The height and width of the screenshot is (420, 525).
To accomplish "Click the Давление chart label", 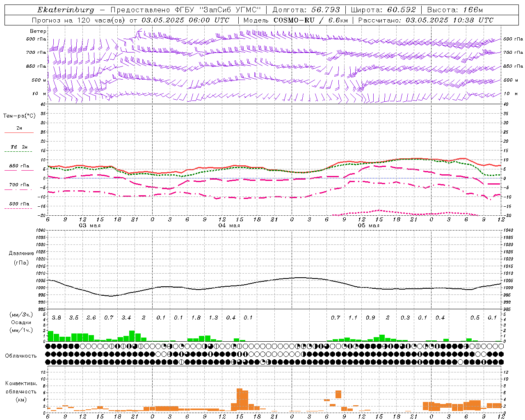I will click(21, 253).
